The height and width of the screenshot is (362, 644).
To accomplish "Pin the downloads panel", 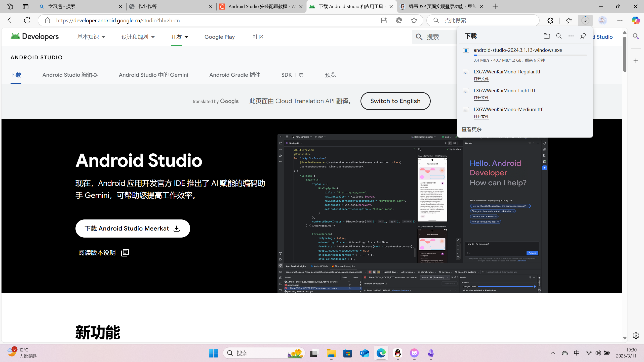I will point(583,36).
